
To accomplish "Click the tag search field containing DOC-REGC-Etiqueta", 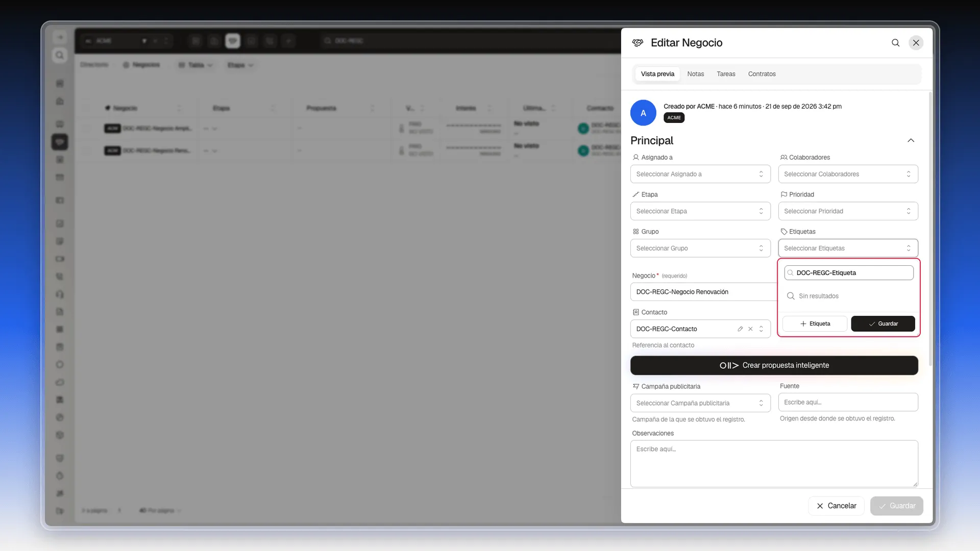I will pyautogui.click(x=849, y=273).
